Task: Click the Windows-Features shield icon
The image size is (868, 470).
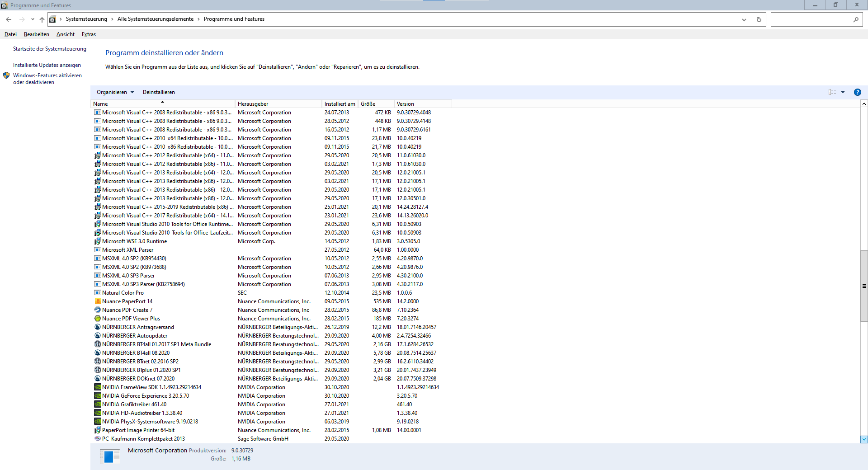Action: 6,75
